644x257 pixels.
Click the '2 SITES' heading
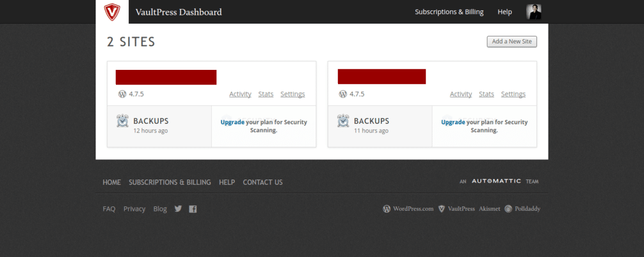click(x=131, y=42)
